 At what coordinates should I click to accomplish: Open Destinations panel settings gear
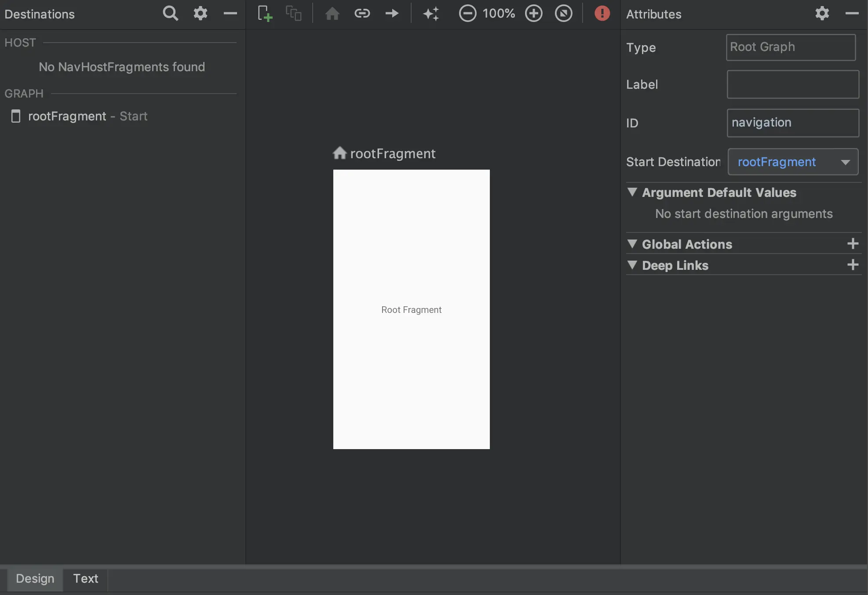200,14
